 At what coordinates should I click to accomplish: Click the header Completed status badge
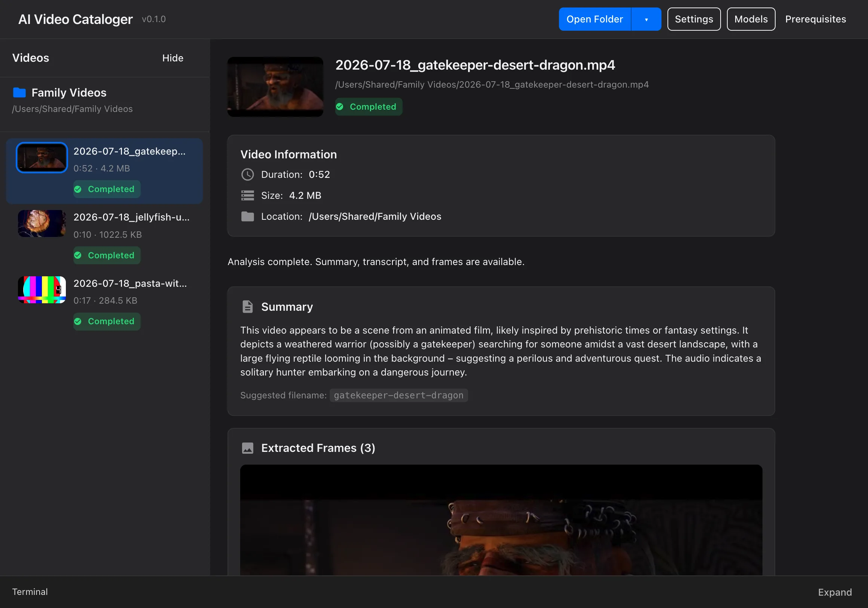tap(368, 106)
